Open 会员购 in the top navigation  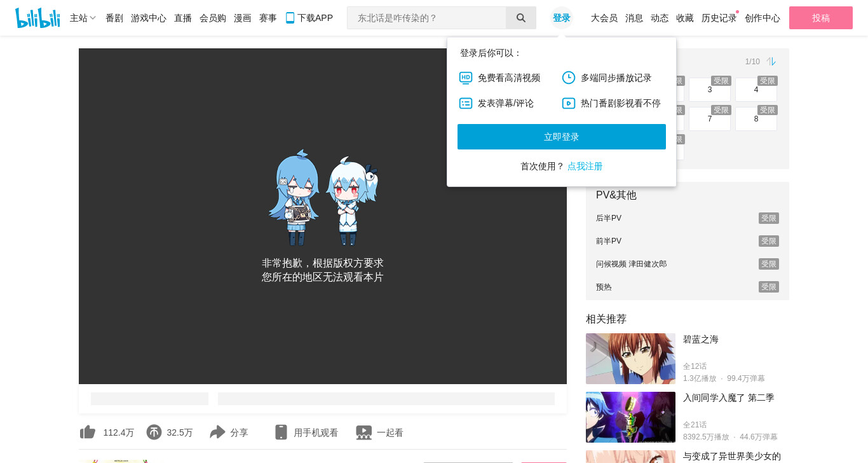(213, 18)
